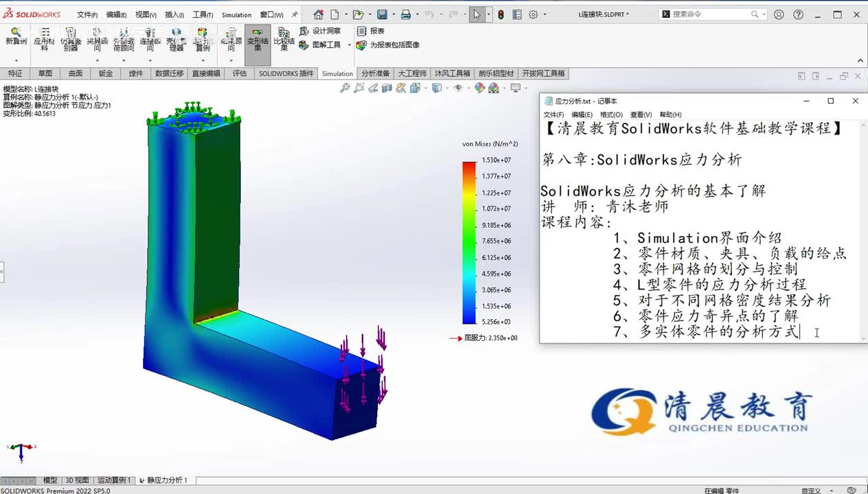The width and height of the screenshot is (868, 494).
Task: Toggle the menu bar pin icon
Action: pyautogui.click(x=295, y=14)
